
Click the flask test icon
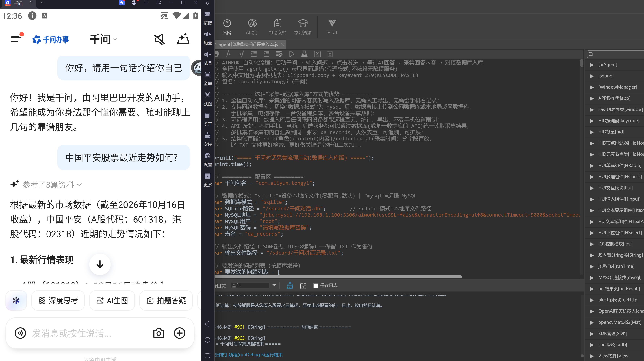coord(304,54)
